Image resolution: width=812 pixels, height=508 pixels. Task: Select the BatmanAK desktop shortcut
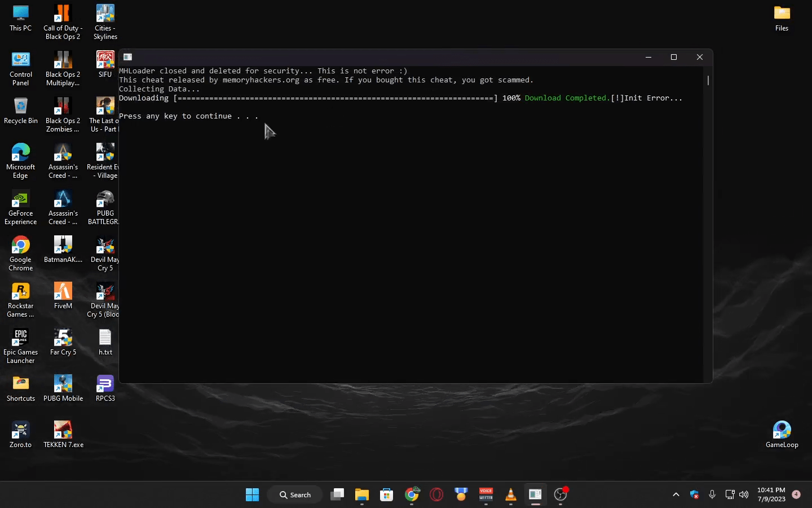click(63, 249)
